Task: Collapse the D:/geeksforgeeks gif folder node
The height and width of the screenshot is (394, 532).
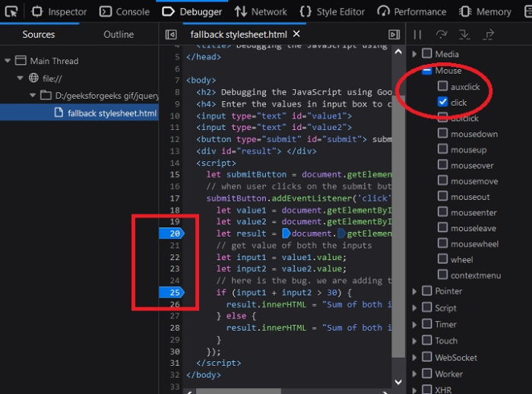Action: click(x=33, y=95)
